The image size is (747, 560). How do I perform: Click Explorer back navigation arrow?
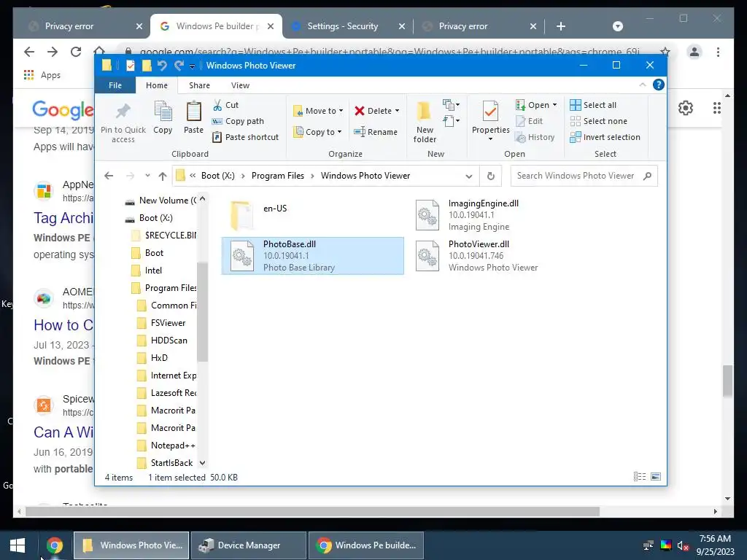click(109, 176)
